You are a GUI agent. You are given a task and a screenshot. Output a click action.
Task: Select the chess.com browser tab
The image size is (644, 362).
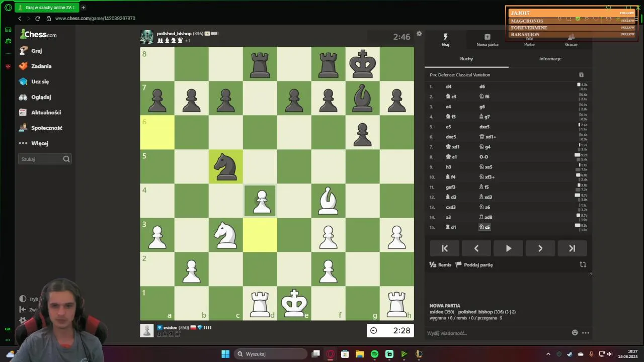pos(47,8)
